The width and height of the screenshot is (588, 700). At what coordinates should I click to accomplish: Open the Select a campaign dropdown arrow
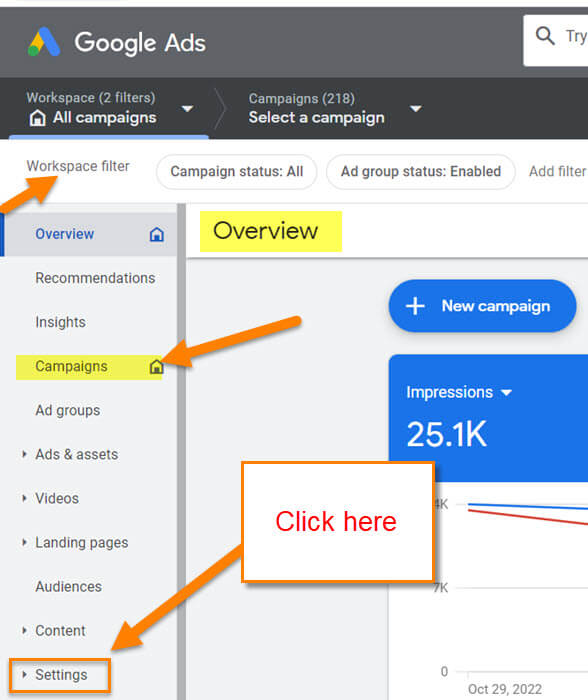tap(416, 108)
